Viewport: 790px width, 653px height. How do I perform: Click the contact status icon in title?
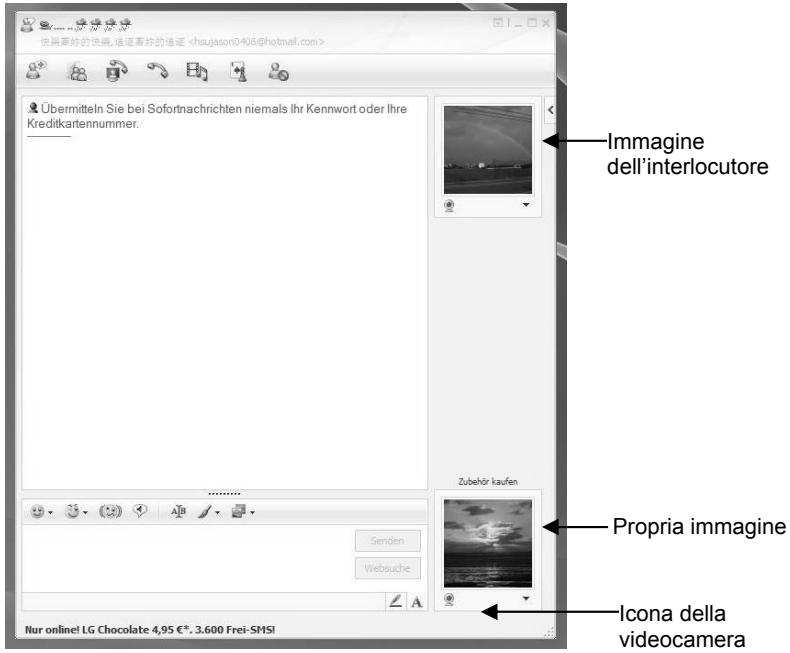click(x=28, y=24)
